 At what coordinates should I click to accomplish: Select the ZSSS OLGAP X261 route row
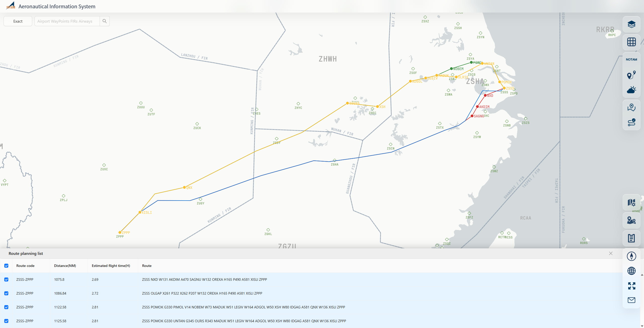pyautogui.click(x=202, y=293)
